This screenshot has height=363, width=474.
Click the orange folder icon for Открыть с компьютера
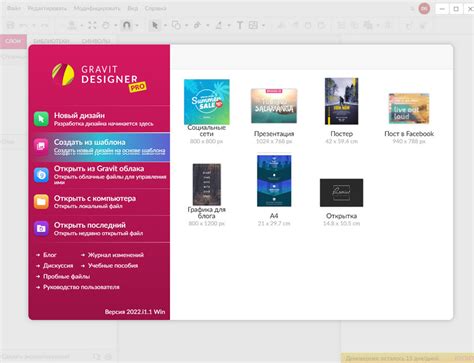tap(41, 202)
